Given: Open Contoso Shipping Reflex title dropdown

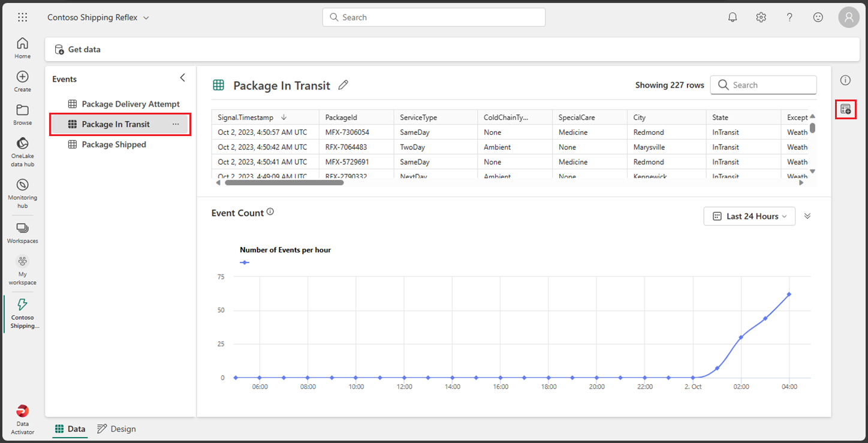Looking at the screenshot, I should point(99,17).
